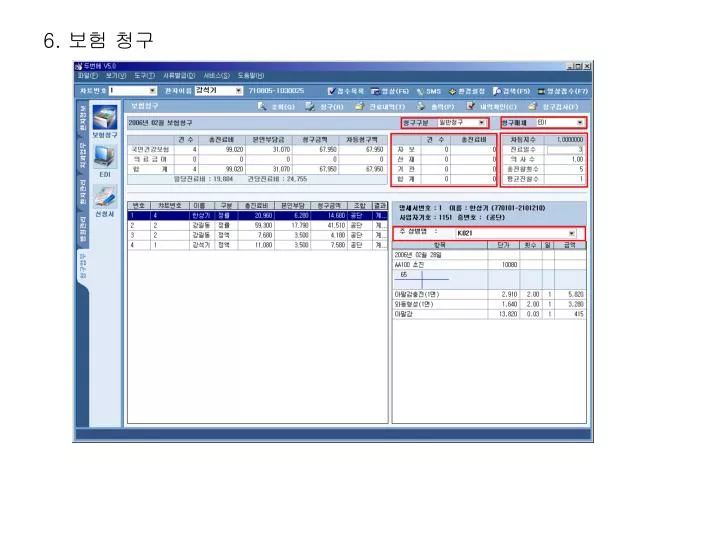Click the 항목 column header in detail panel
This screenshot has width=720, height=540.
click(x=440, y=245)
